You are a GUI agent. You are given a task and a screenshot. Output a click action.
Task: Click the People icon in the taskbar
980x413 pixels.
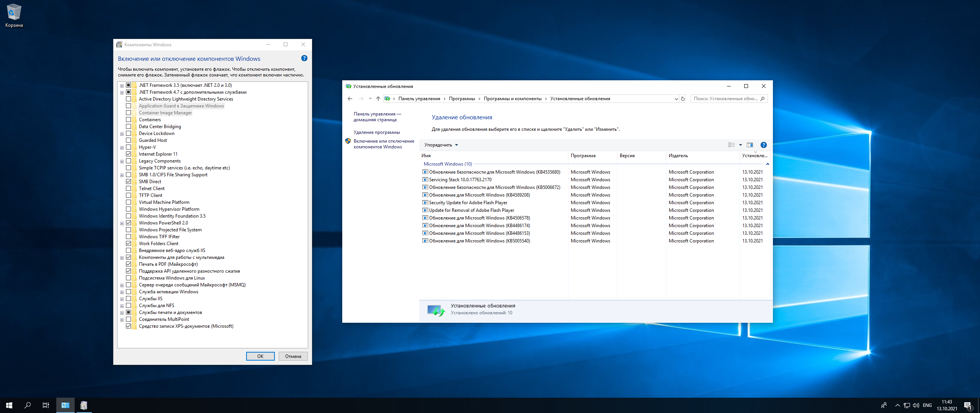click(x=884, y=405)
